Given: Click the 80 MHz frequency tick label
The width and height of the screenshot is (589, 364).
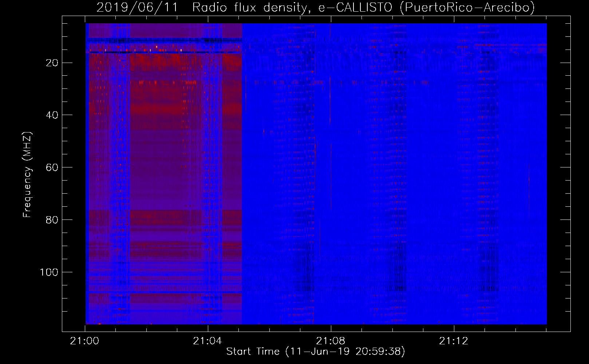Looking at the screenshot, I should pos(52,220).
